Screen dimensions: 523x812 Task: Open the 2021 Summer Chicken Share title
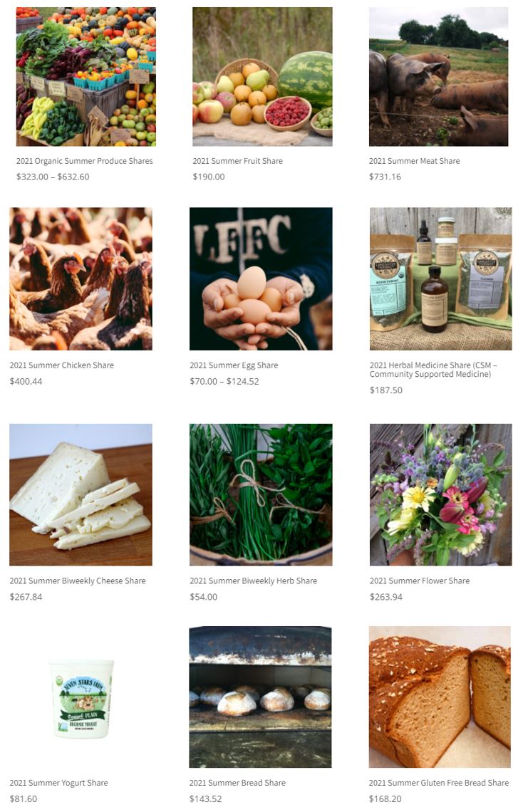[x=61, y=365]
